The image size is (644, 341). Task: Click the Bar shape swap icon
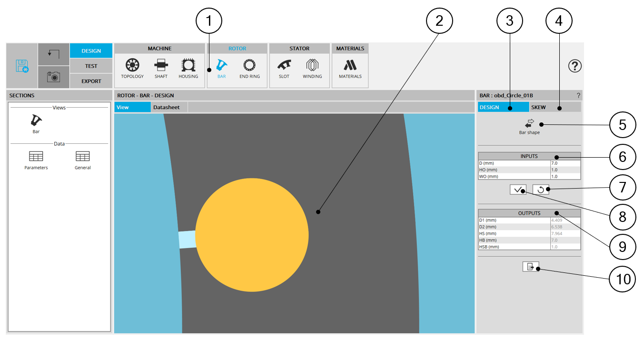pos(529,123)
